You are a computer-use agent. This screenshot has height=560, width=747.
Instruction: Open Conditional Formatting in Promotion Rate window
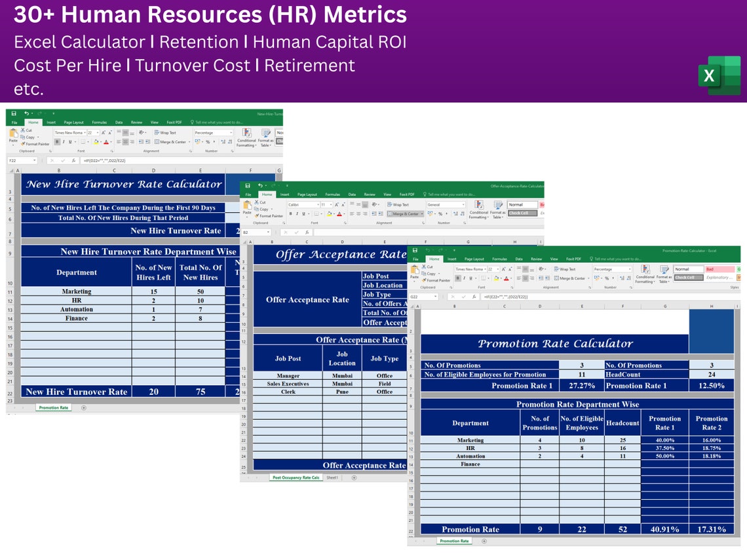(645, 274)
